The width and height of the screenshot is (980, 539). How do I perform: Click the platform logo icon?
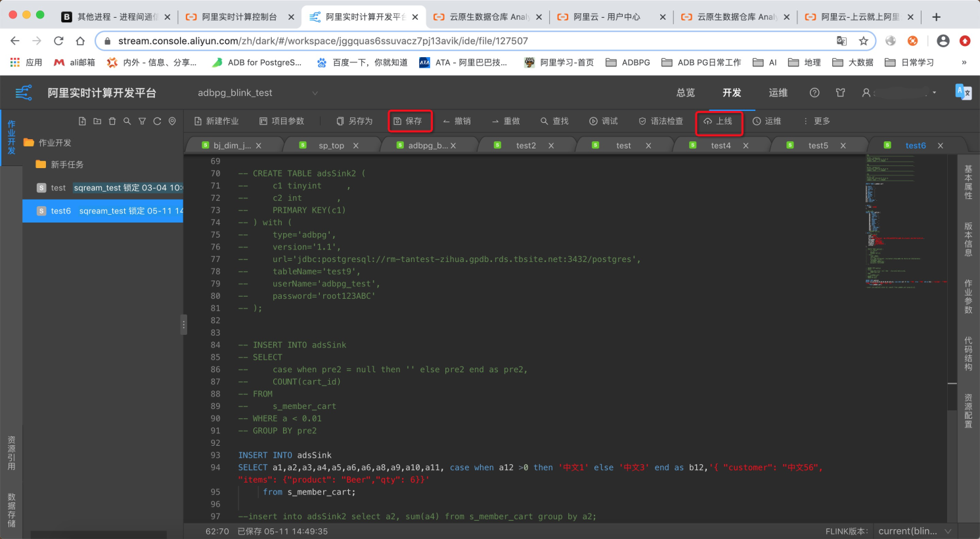click(x=24, y=93)
